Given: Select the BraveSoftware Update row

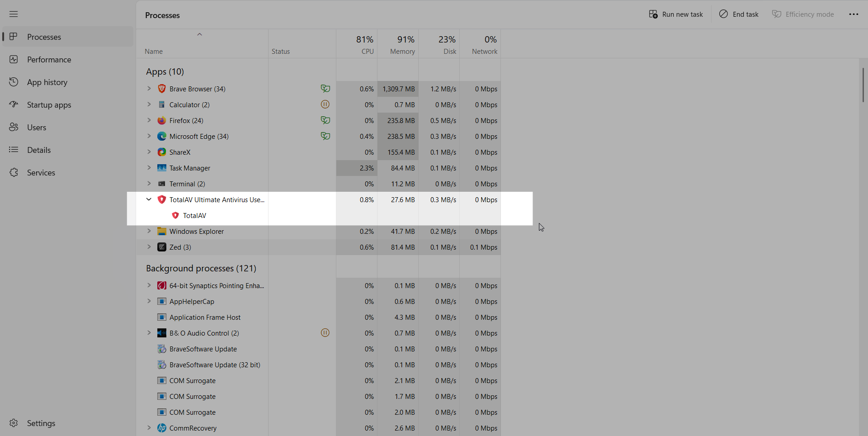Looking at the screenshot, I should [x=318, y=349].
